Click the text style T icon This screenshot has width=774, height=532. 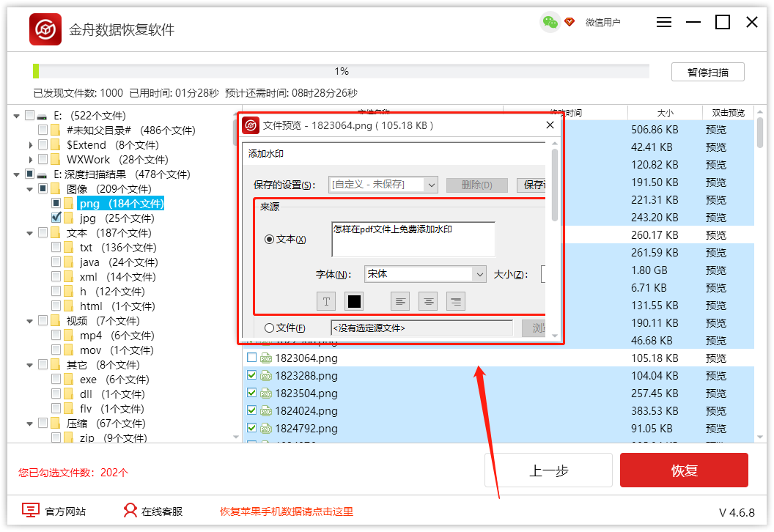click(326, 301)
